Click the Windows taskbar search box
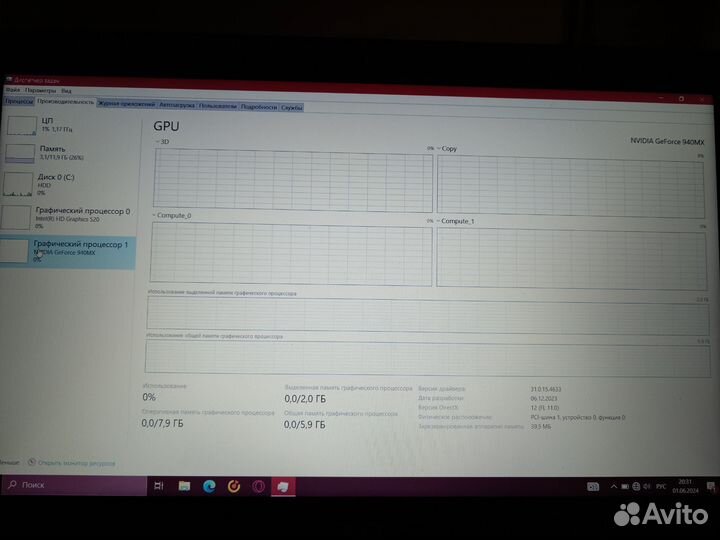 tap(75, 485)
